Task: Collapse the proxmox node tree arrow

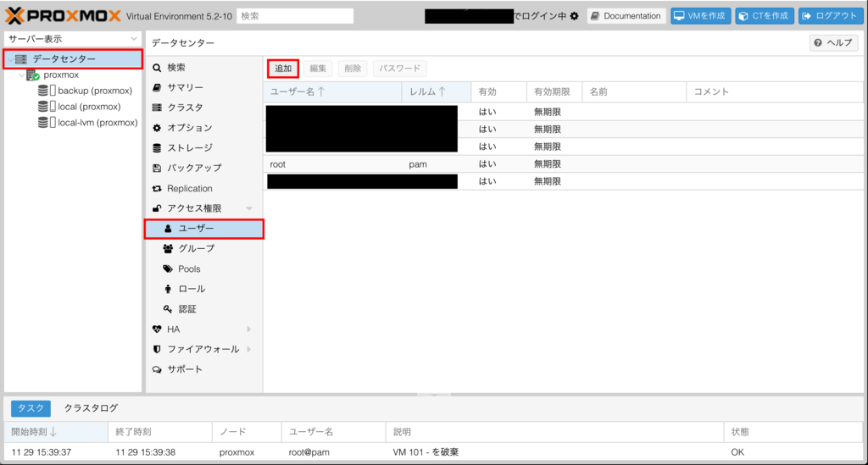Action: point(21,75)
